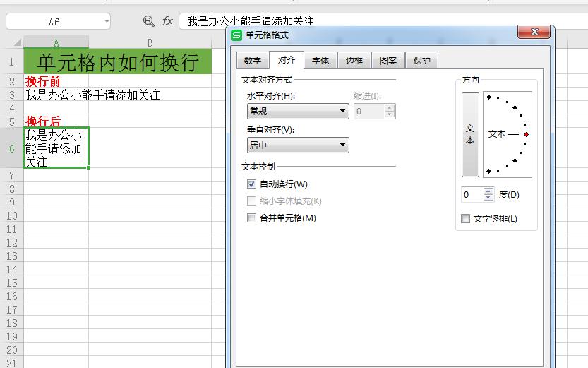Select row 6 header
Screen dimensions: 588x368
[11, 148]
